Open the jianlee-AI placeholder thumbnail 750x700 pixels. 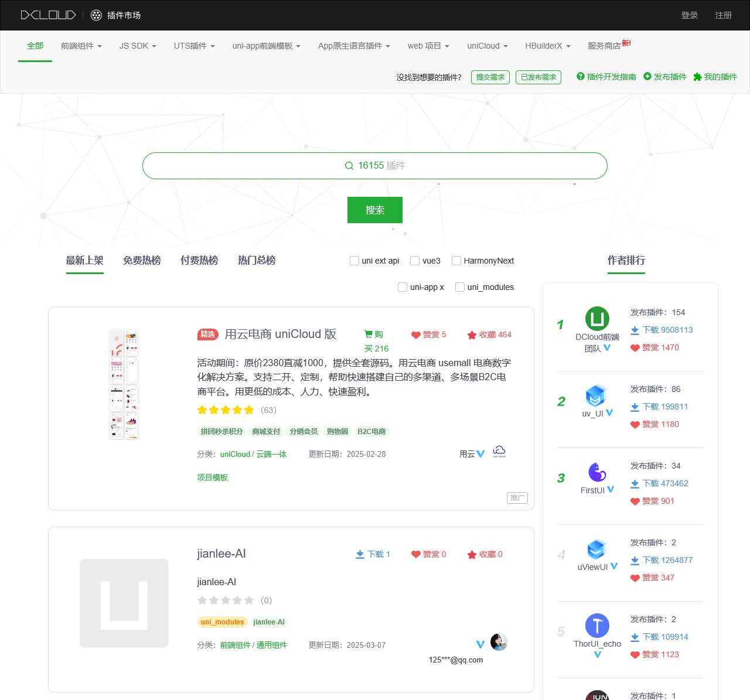[124, 603]
